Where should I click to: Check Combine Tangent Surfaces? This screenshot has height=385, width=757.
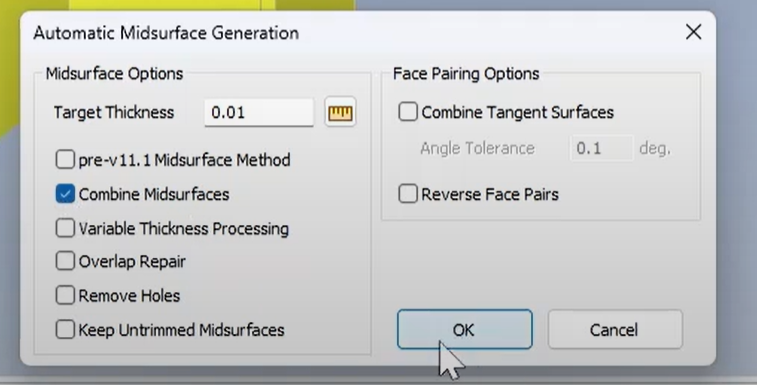point(408,112)
